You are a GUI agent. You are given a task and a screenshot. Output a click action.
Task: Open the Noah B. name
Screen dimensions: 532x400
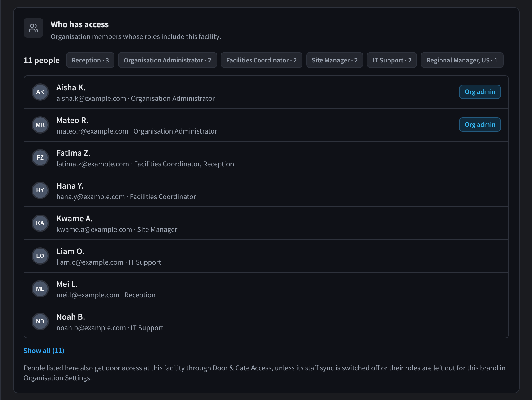pos(71,317)
